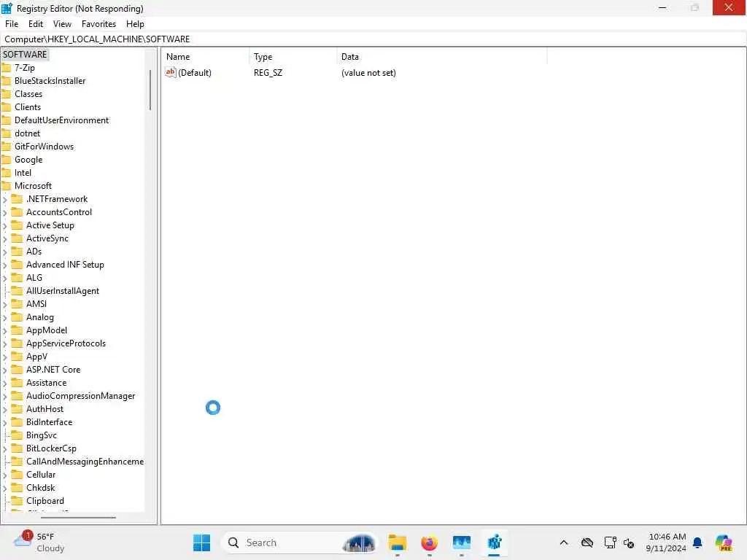Show hidden system tray icons
Screen dimensions: 747x560
point(564,542)
